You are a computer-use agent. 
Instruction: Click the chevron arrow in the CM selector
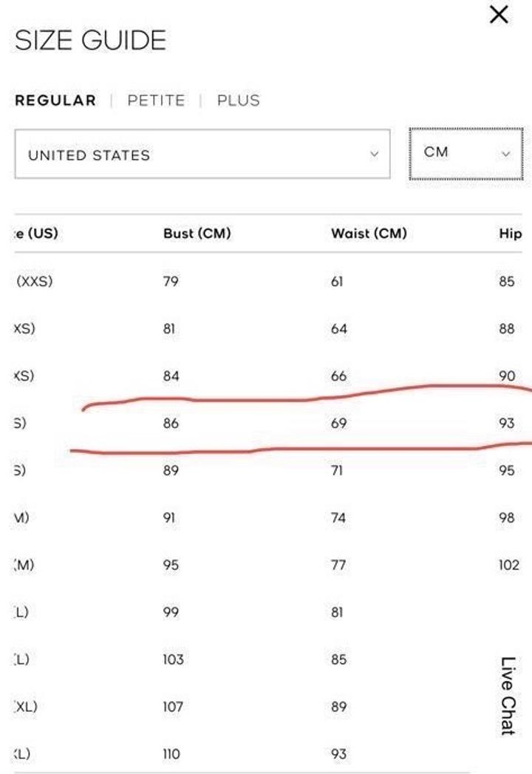coord(506,154)
